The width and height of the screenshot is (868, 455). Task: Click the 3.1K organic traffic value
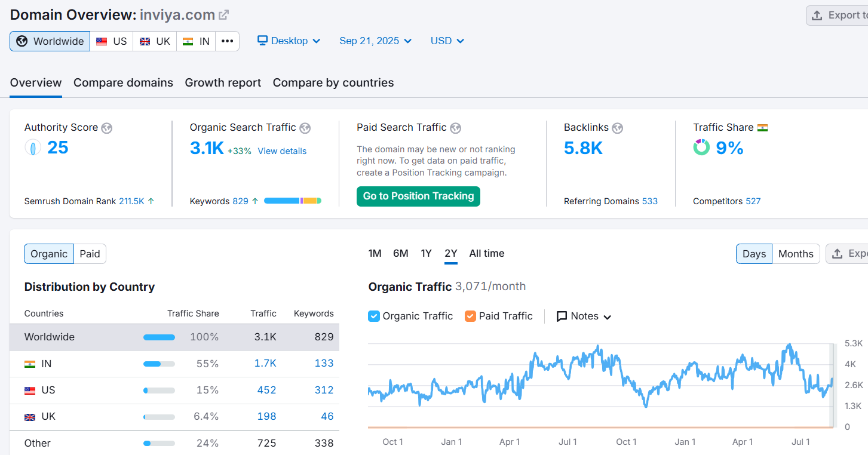point(207,147)
